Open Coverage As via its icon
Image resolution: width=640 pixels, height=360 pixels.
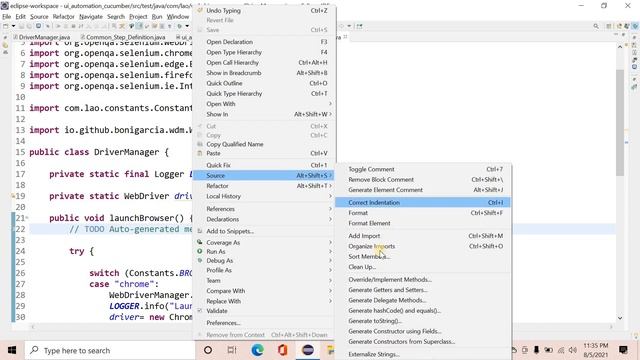(200, 242)
